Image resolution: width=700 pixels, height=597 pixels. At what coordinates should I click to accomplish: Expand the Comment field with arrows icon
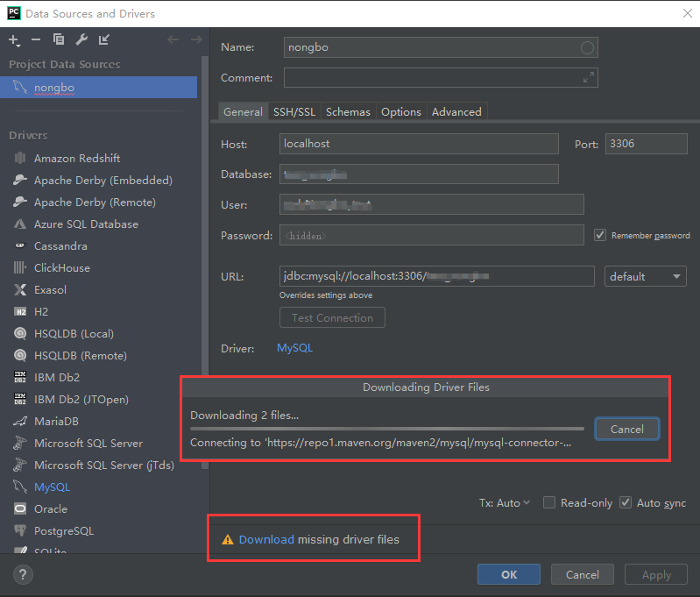pos(589,77)
